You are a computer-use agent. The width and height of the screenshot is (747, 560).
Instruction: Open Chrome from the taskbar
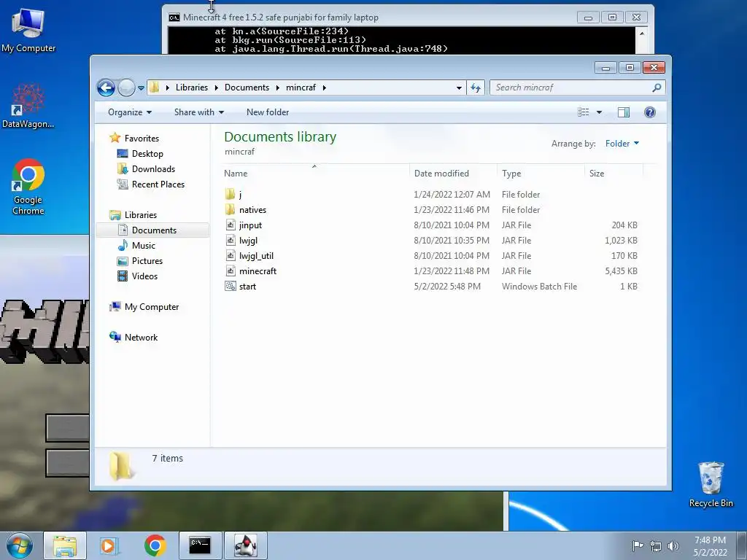tap(155, 545)
